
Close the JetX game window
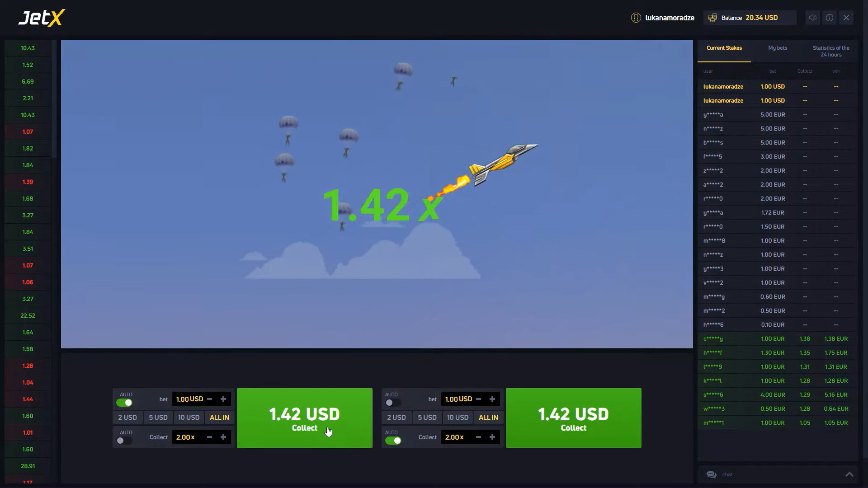pos(846,18)
